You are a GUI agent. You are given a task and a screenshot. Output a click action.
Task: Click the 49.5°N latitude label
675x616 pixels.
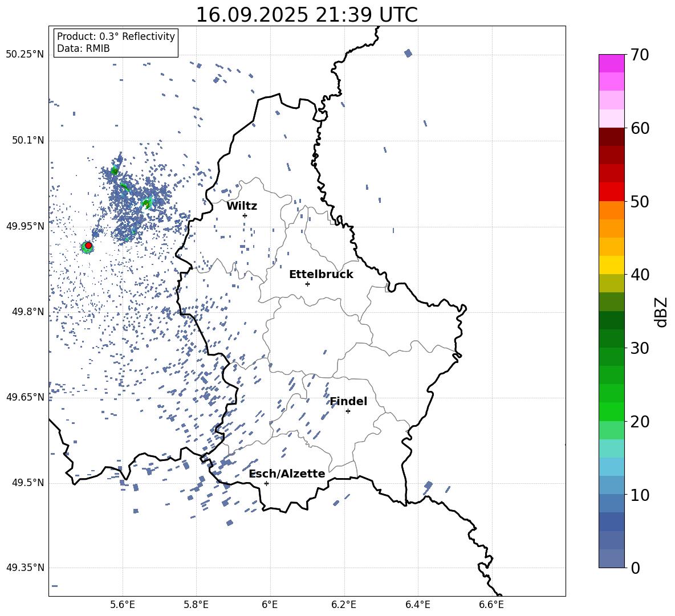[27, 482]
